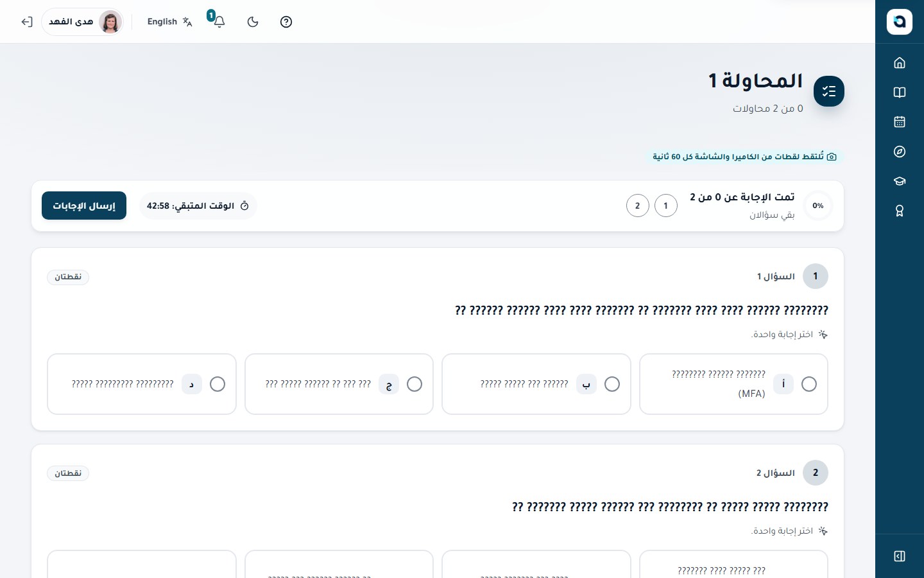Open the open-book courses icon in sidebar
Viewport: 924px width, 578px height.
point(900,92)
